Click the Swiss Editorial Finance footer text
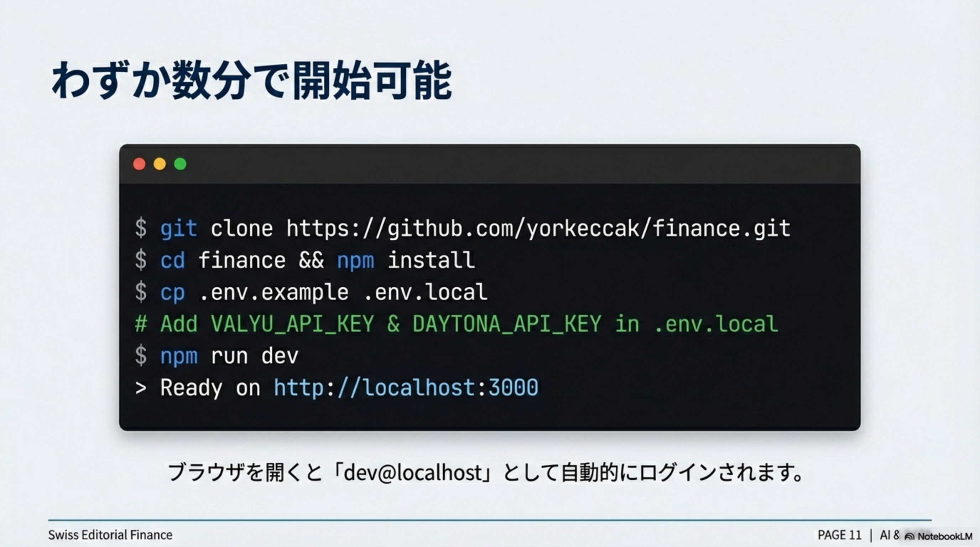 click(110, 535)
